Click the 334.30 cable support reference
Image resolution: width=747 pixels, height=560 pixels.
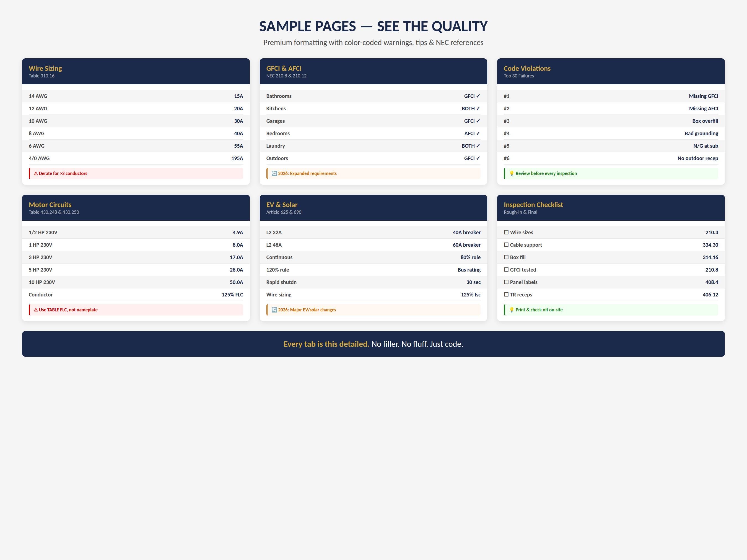click(710, 245)
